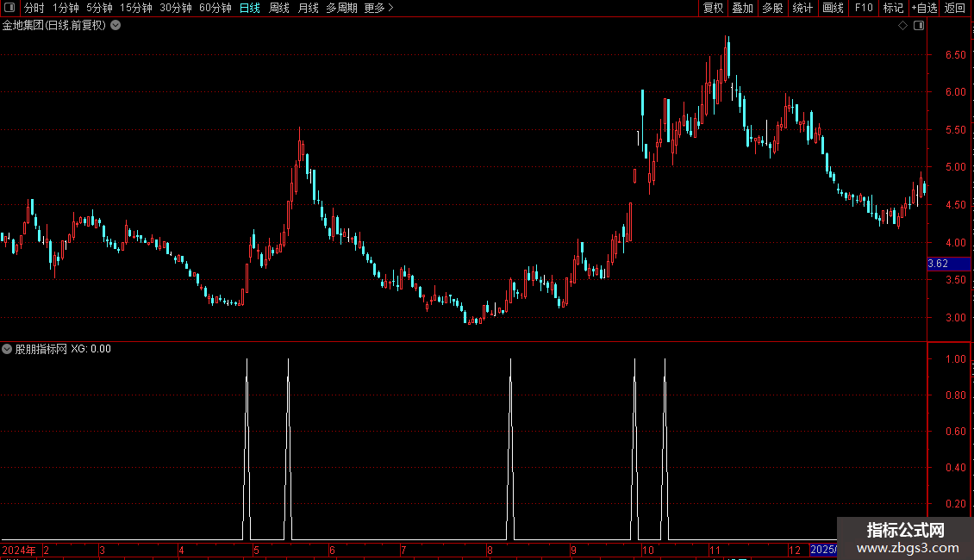
Task: Select the 15分钟 period
Action: point(136,8)
